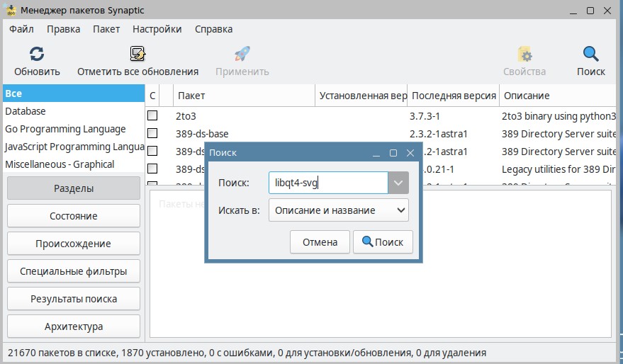This screenshot has height=364, width=623.
Task: Click the Архитектура button
Action: point(74,326)
